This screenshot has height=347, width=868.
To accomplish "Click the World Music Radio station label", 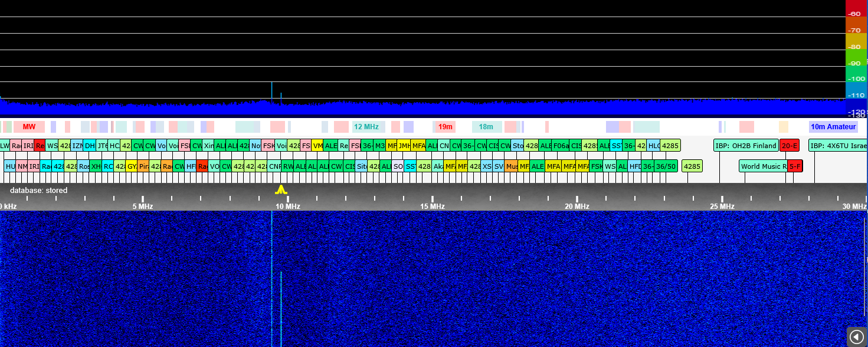I will 763,166.
